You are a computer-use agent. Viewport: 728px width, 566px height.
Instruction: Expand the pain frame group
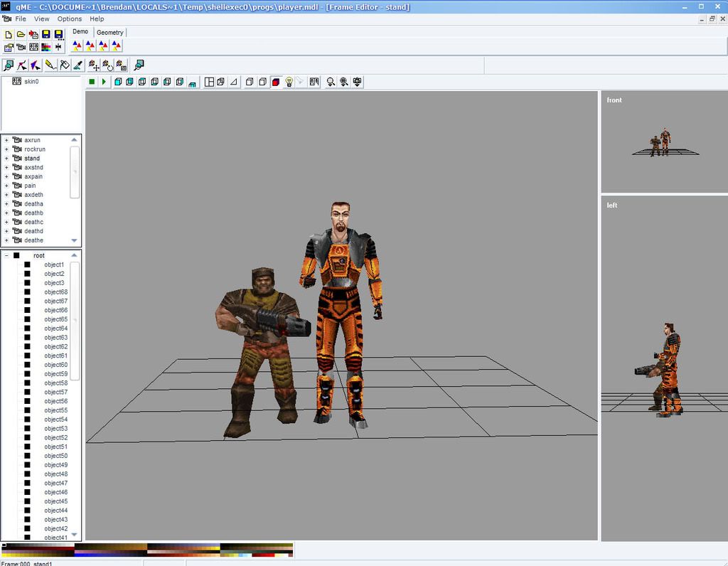click(x=6, y=186)
